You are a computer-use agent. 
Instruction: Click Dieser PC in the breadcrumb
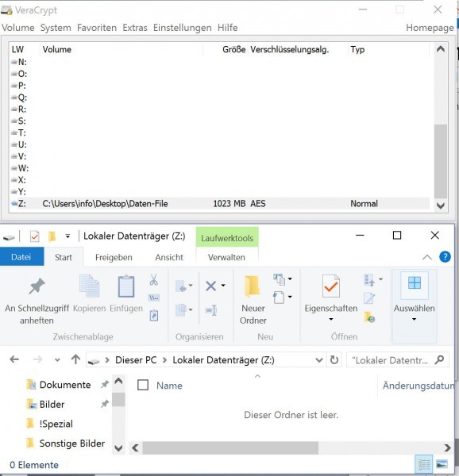[x=136, y=360]
